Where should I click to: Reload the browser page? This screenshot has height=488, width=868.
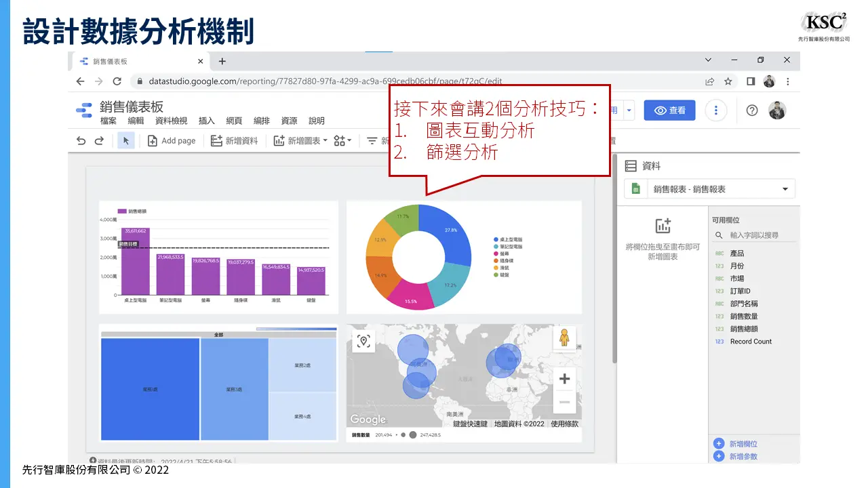click(117, 81)
